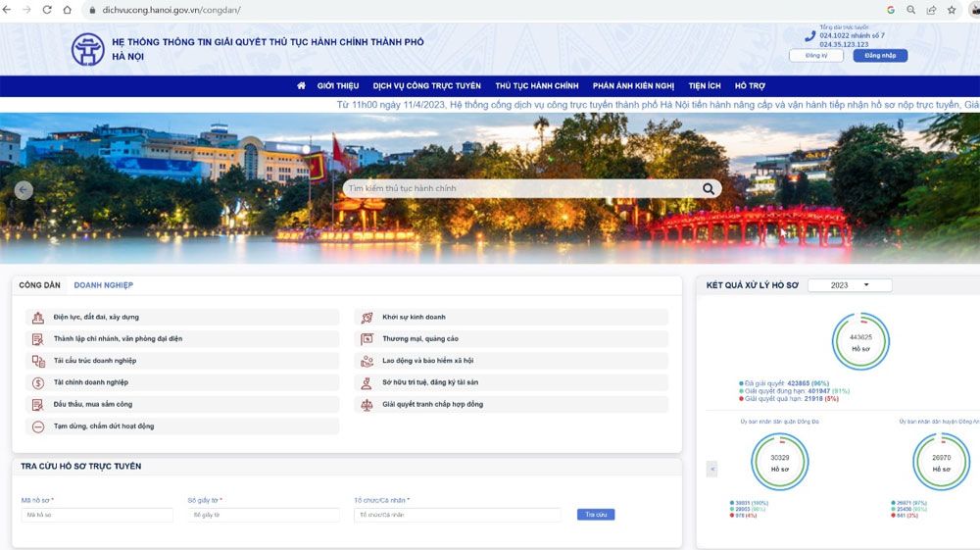Viewport: 980px width, 550px height.
Task: Reload the page with refresh icon
Action: (47, 10)
